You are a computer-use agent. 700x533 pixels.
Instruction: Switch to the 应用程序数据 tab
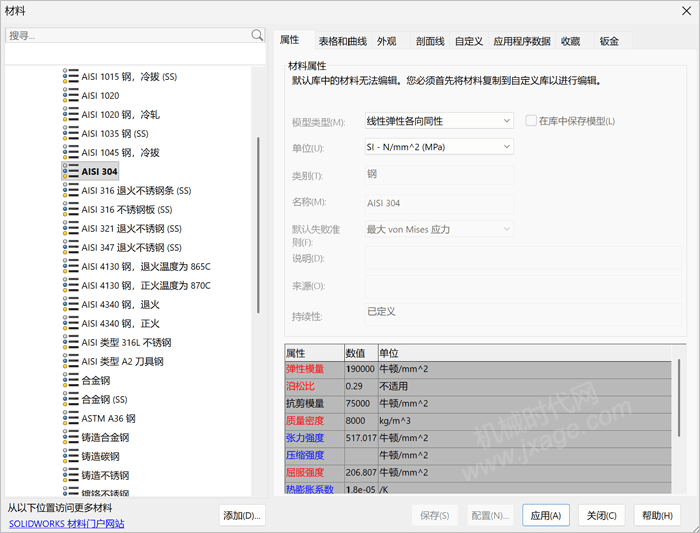pyautogui.click(x=522, y=41)
